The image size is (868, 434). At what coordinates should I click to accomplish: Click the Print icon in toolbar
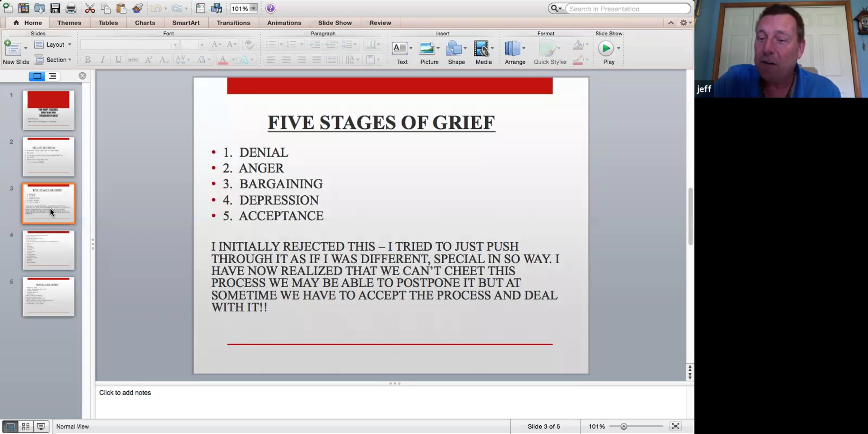[71, 8]
